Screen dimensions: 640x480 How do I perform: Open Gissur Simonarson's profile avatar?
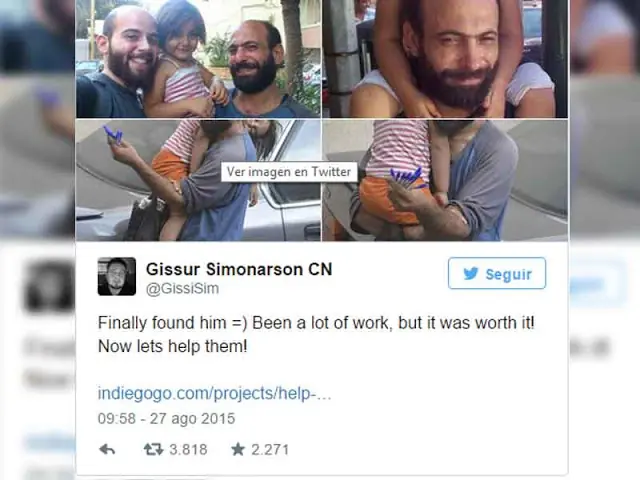pyautogui.click(x=117, y=276)
